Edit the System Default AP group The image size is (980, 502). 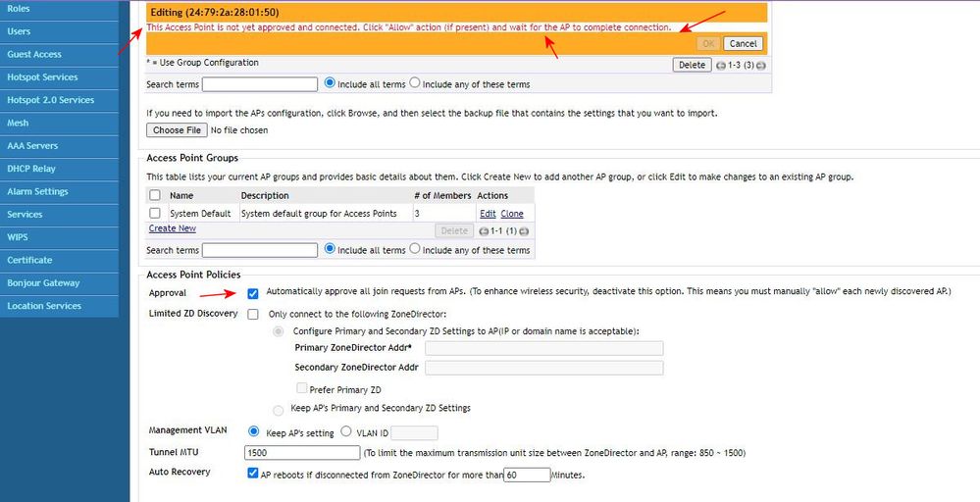point(487,213)
